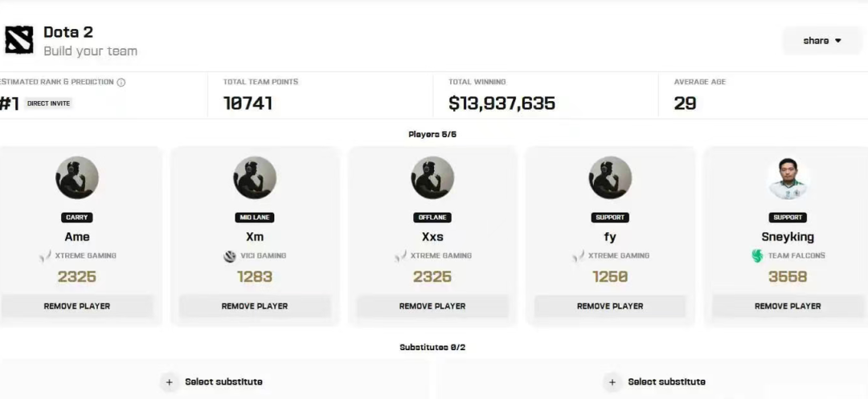Screen dimensions: 868x399
Task: Remove player Xm from team
Action: [255, 306]
